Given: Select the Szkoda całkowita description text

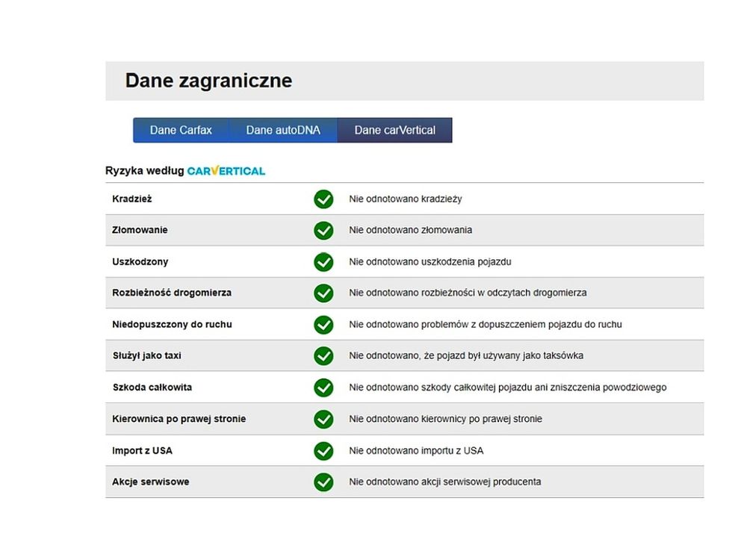Looking at the screenshot, I should tap(507, 388).
